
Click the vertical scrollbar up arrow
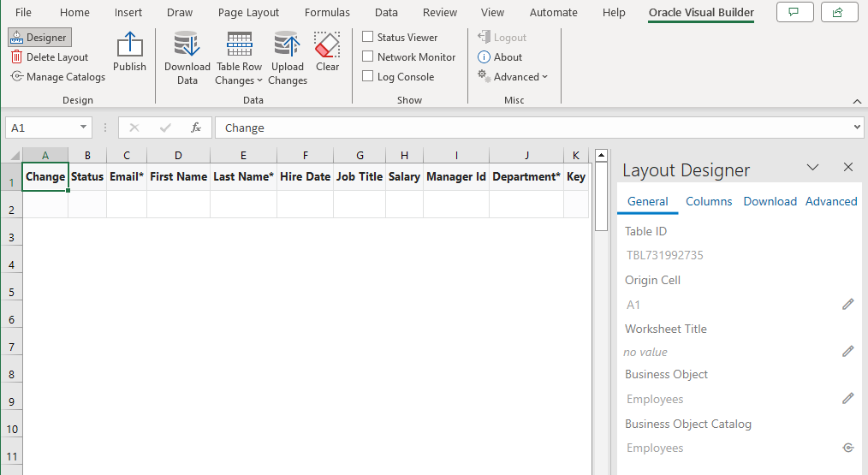[x=601, y=155]
